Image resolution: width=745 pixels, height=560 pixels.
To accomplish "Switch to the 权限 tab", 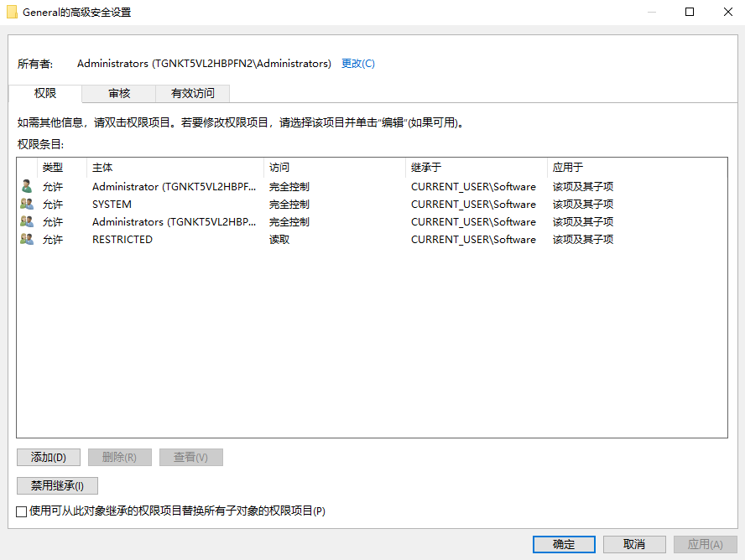I will [45, 94].
